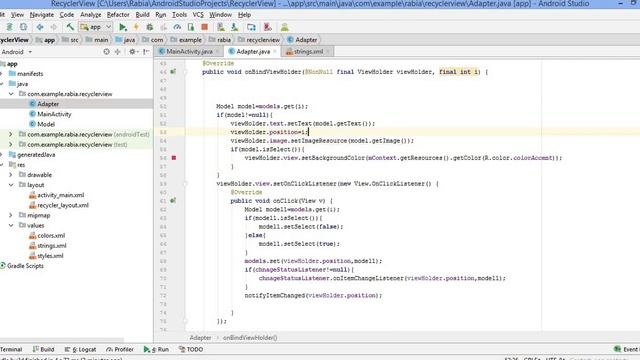Click the green Android figure toolbar icon

click(284, 27)
